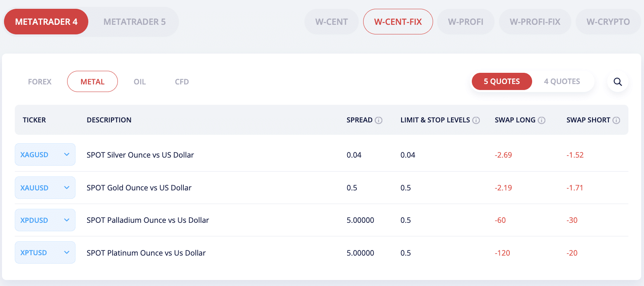
Task: Click XPTUSD swap short value -20
Action: 572,253
